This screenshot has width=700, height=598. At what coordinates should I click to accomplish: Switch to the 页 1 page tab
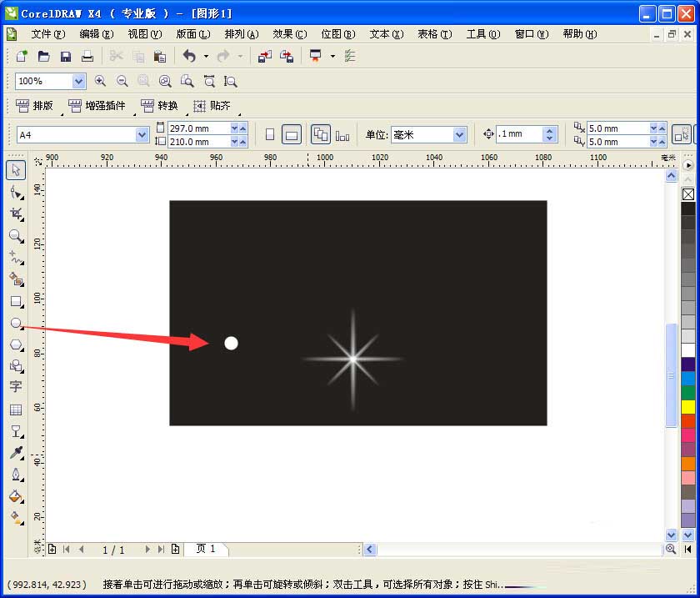click(207, 549)
